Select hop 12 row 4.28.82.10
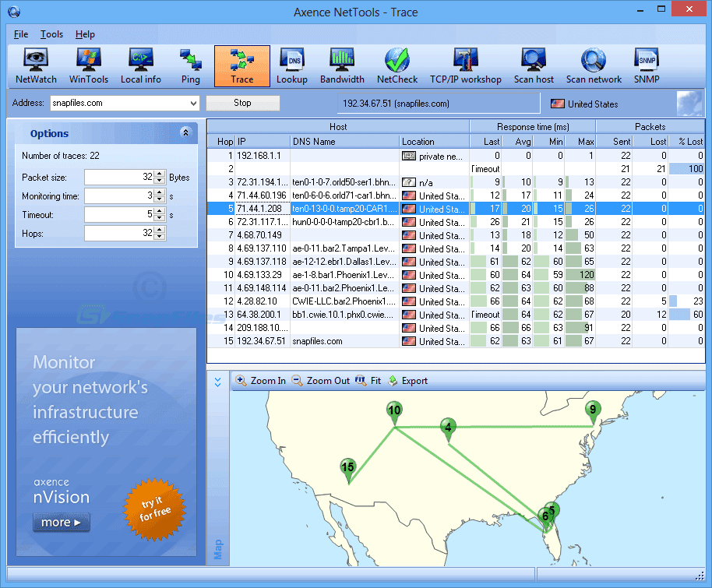The image size is (712, 588). pyautogui.click(x=456, y=301)
